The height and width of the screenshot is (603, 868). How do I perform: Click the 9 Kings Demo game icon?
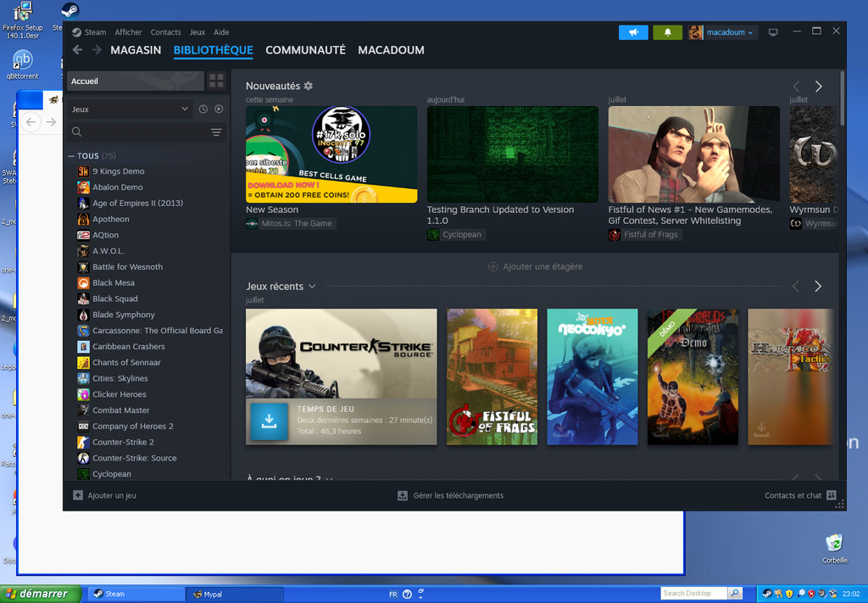click(83, 171)
